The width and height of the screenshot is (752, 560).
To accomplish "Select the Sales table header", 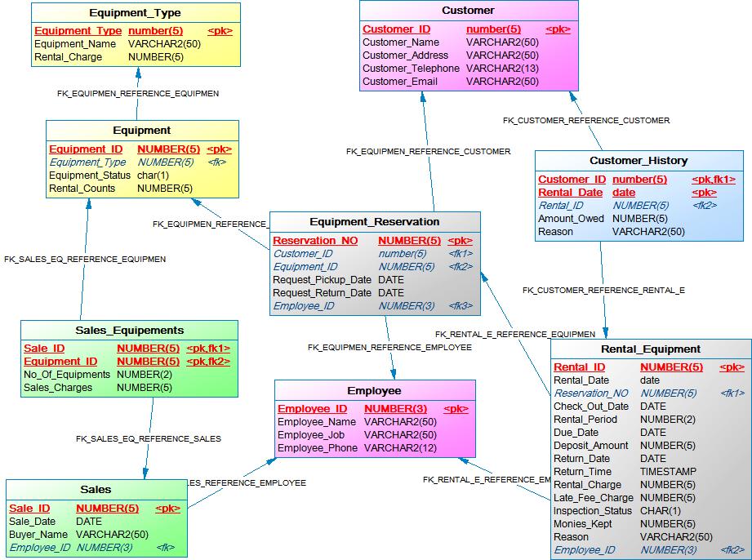I will click(96, 490).
